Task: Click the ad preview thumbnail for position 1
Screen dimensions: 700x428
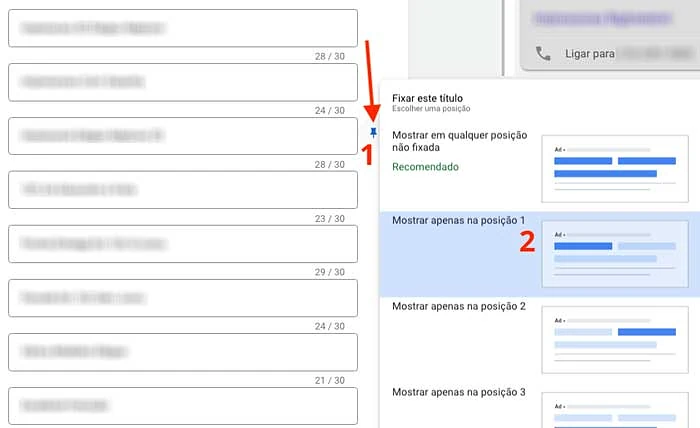Action: point(615,254)
